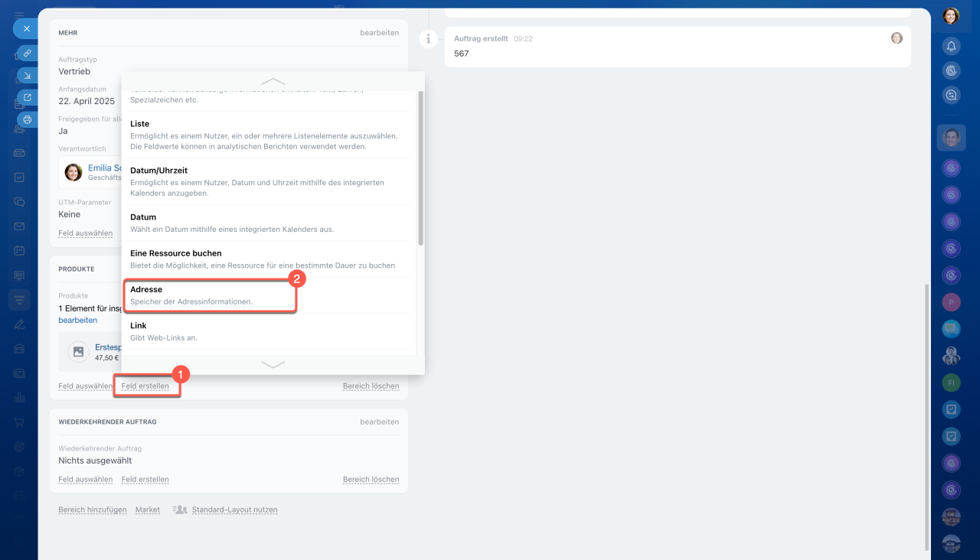
Task: Click the Auftrag erstellt timeline heading
Action: [x=481, y=38]
